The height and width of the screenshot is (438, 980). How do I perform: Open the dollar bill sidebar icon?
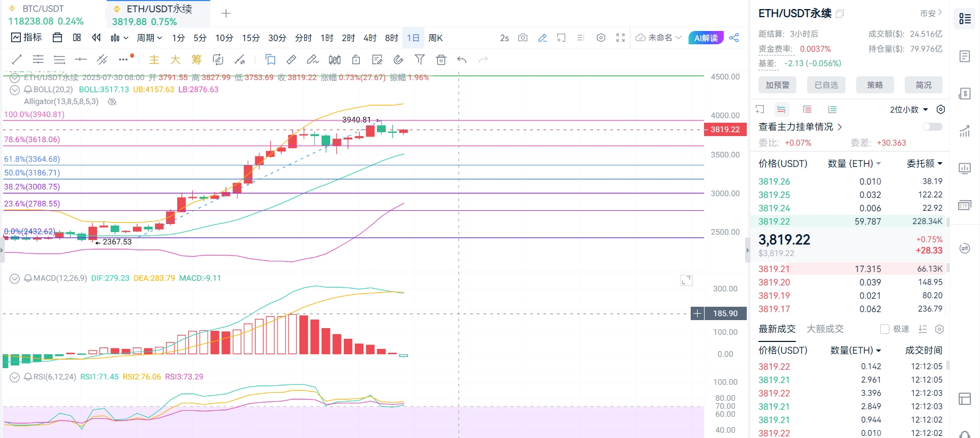tap(965, 93)
